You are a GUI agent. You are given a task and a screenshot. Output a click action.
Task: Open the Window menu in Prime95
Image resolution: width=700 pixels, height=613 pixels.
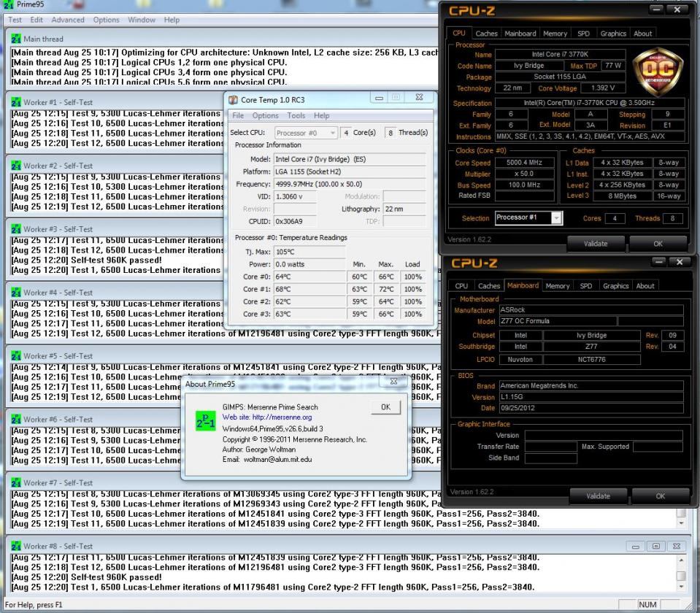click(x=142, y=20)
